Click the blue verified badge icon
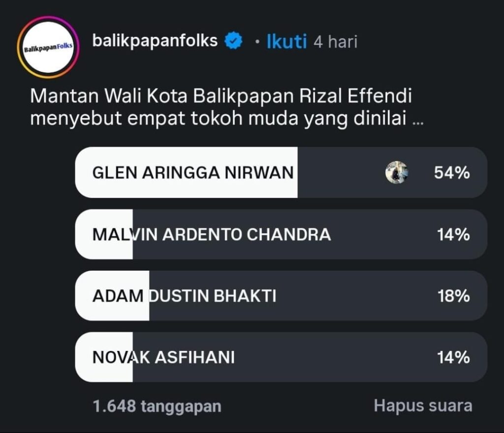 [x=233, y=41]
